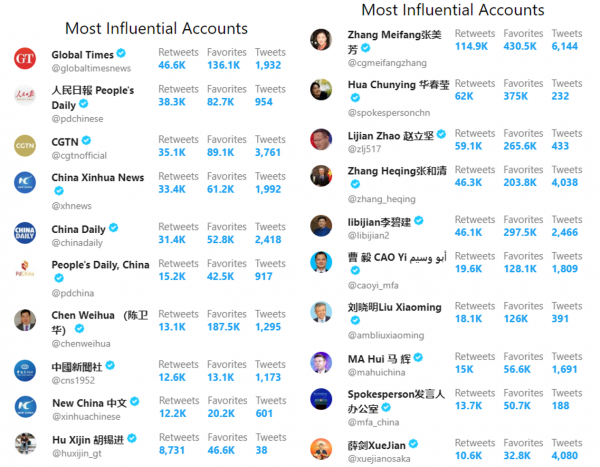Click Zhang Meifang favorites count 430.5K
Viewport: 600px width, 467px height.
click(x=520, y=46)
